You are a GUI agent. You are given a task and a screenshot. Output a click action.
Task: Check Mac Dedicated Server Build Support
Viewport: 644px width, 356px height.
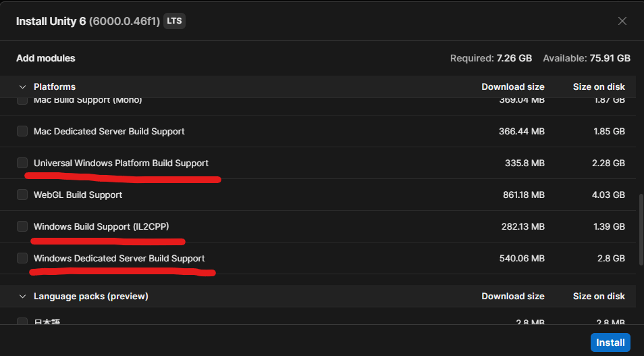(x=22, y=131)
